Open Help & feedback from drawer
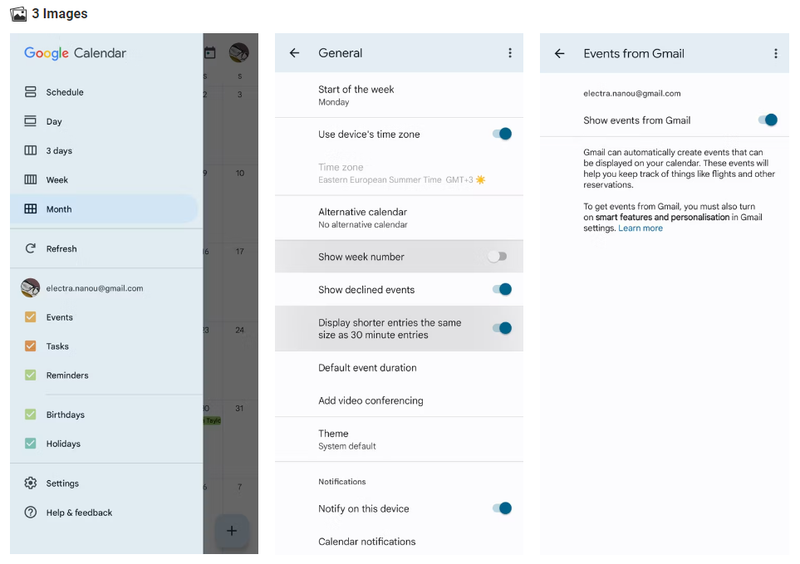 tap(106, 512)
